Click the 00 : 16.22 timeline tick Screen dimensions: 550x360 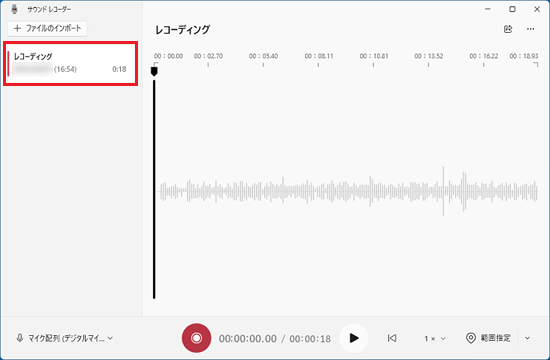pos(484,56)
